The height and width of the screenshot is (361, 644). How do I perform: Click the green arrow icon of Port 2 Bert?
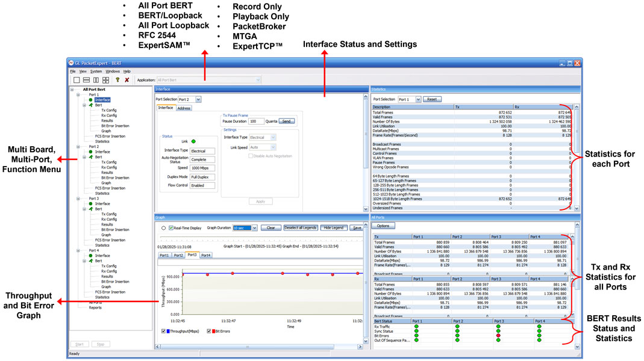click(x=91, y=156)
